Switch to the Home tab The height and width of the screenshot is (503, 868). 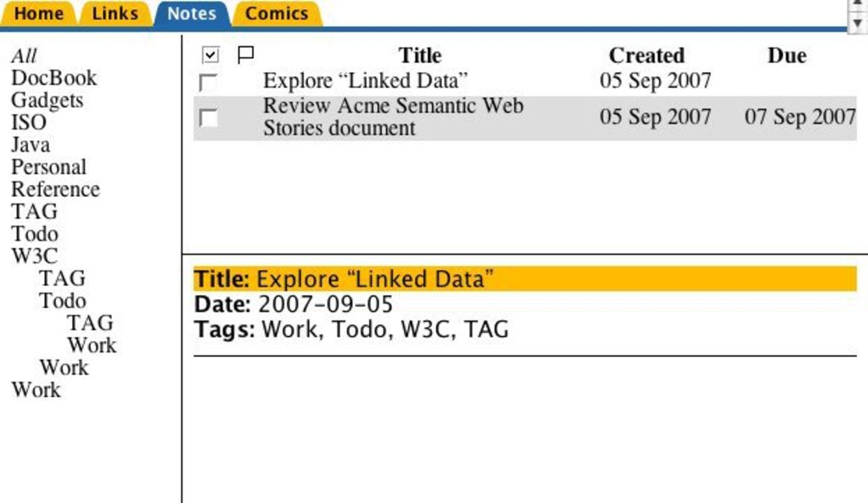39,14
